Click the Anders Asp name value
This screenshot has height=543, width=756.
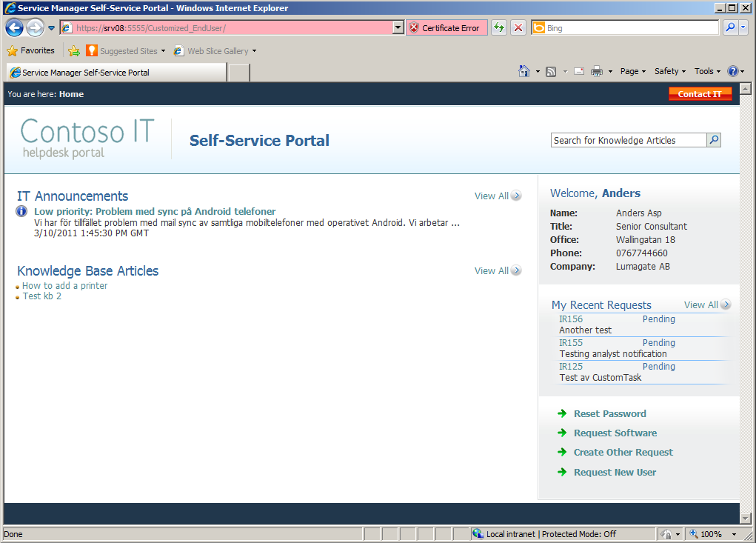639,213
